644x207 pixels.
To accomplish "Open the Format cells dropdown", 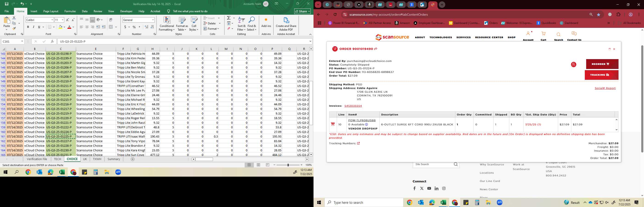I will pos(211,29).
